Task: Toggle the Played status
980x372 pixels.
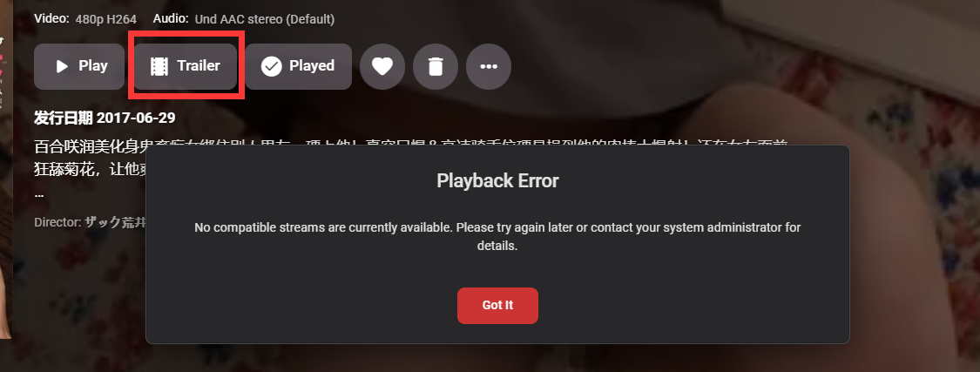Action: pos(298,66)
